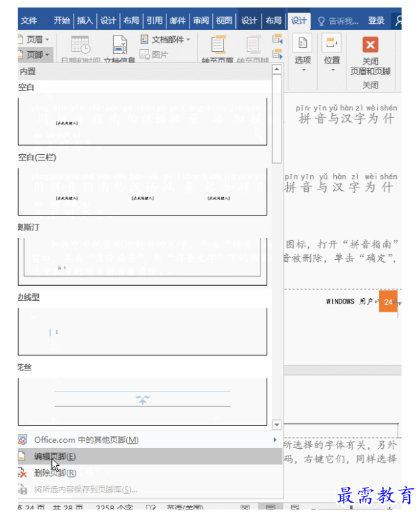The height and width of the screenshot is (517, 420).
Task: Open the 选项 options dropdown
Action: pyautogui.click(x=303, y=52)
